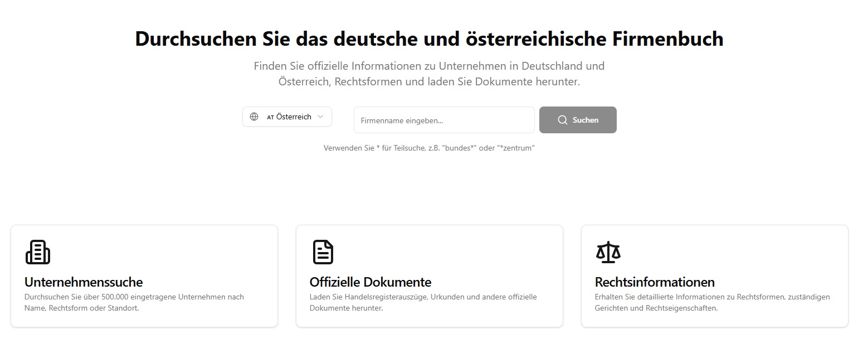Image resolution: width=868 pixels, height=353 pixels.
Task: Click the subtitle starting with Finden Sie
Action: click(x=429, y=74)
